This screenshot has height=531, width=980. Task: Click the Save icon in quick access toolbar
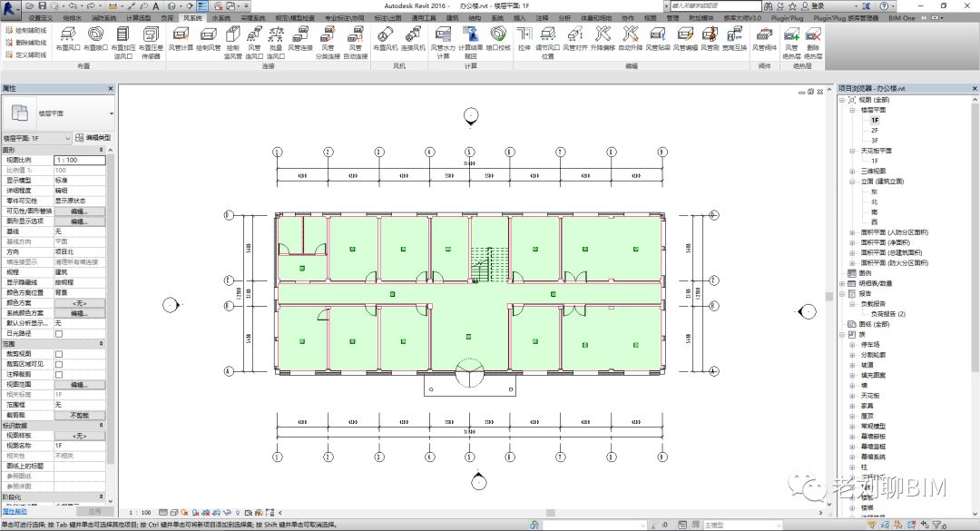pyautogui.click(x=43, y=5)
